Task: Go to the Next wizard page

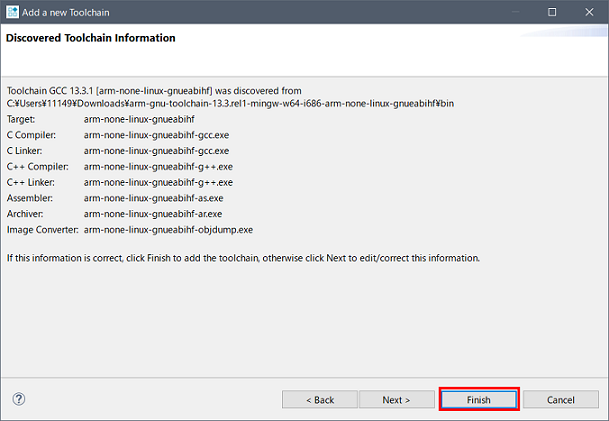Action: (x=396, y=400)
